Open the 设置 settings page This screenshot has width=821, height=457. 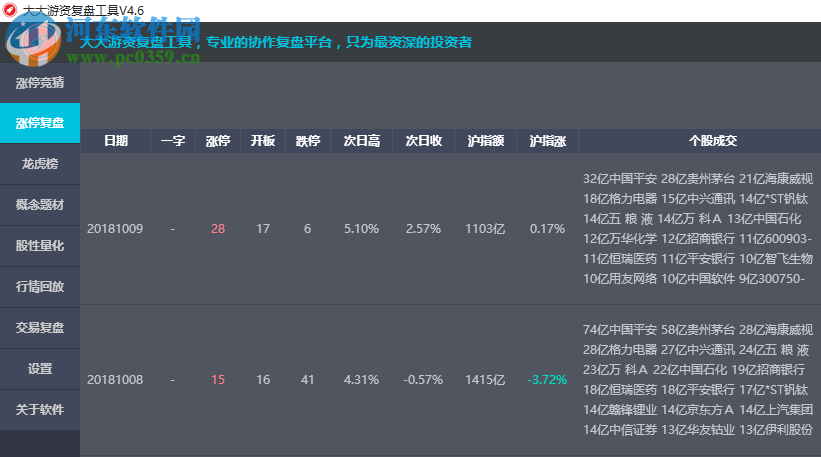(x=40, y=369)
